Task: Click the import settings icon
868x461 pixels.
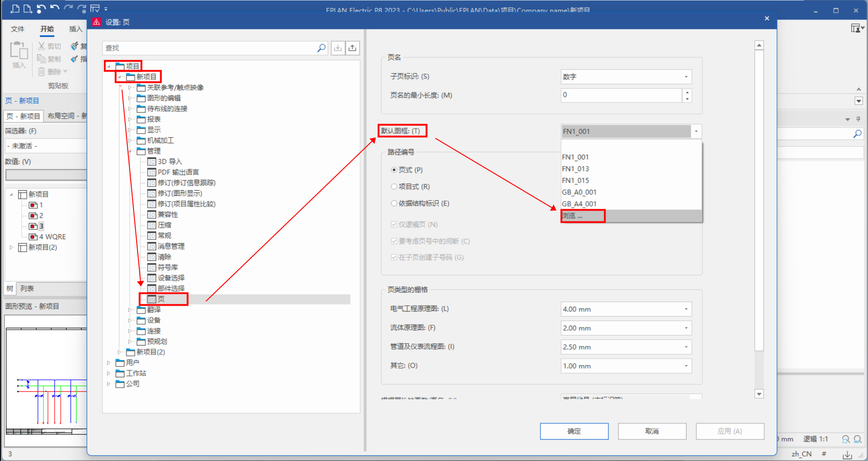Action: pos(338,48)
